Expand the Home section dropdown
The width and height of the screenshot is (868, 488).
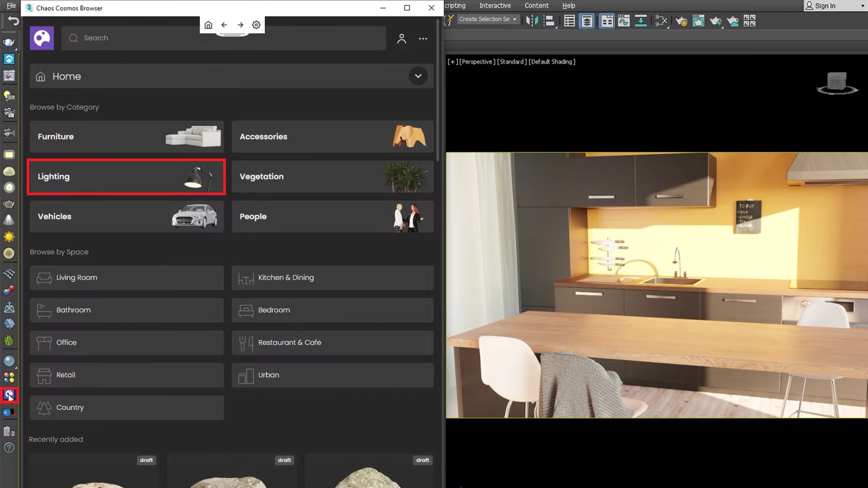pos(419,76)
